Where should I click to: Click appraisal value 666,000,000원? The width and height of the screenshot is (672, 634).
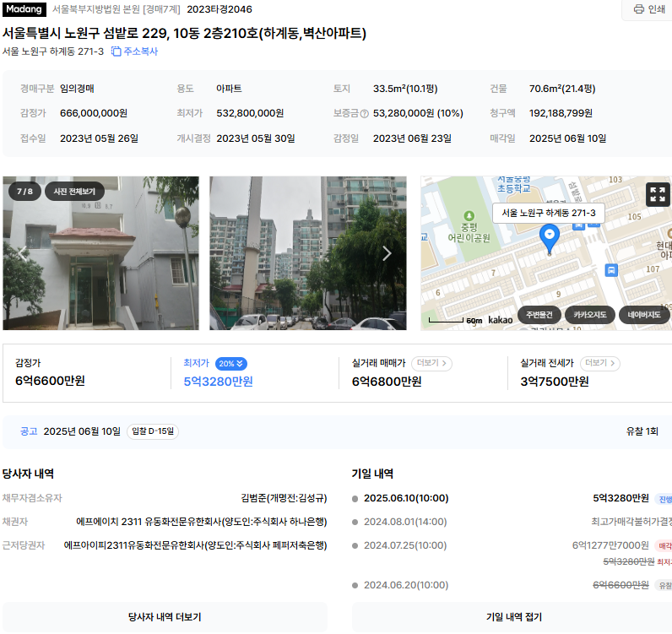(94, 113)
